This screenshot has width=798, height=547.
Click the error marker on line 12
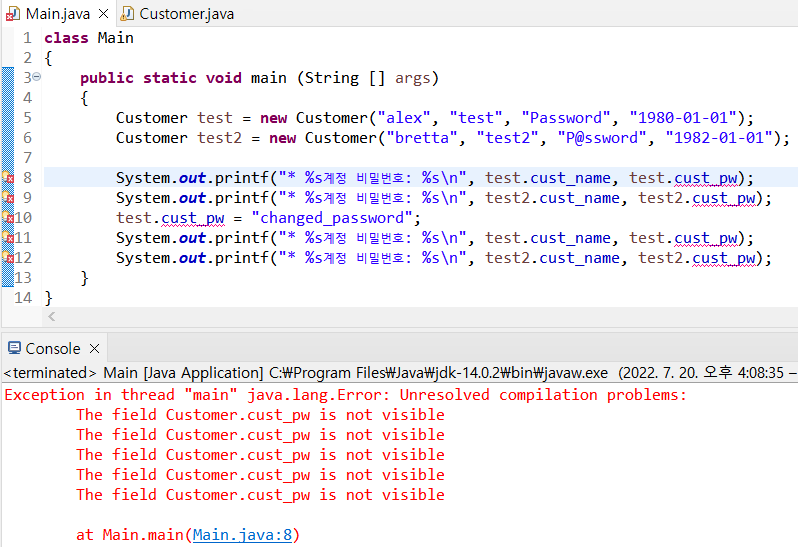(x=8, y=257)
